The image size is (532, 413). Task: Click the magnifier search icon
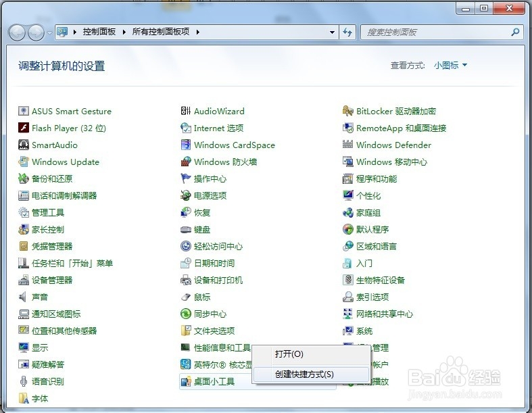tap(515, 32)
